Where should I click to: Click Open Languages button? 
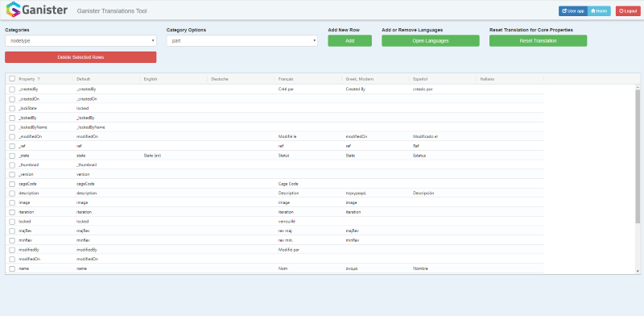(x=431, y=41)
